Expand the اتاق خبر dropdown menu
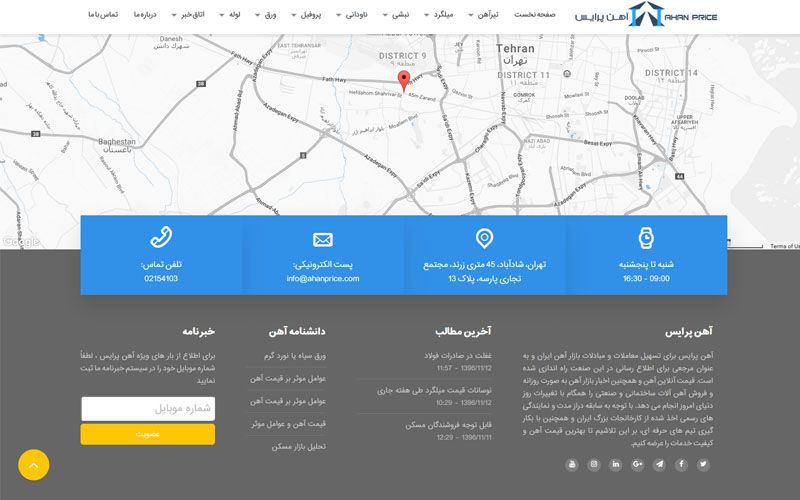 188,15
